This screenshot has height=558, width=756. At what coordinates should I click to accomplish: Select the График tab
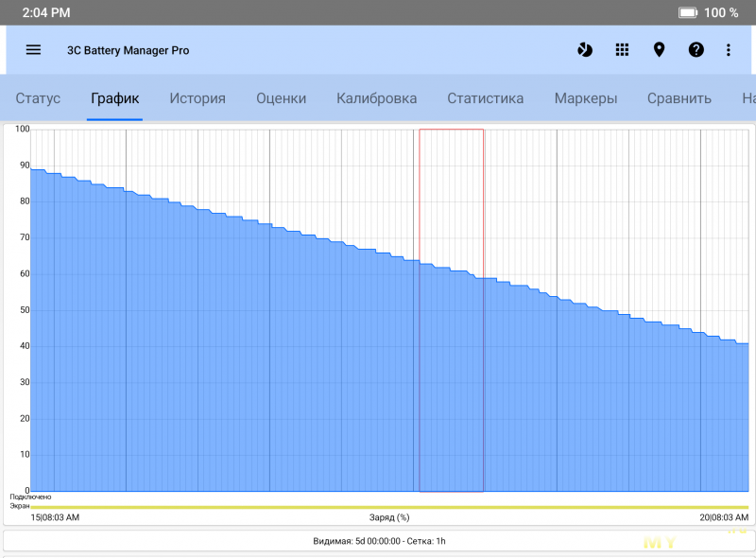[114, 98]
